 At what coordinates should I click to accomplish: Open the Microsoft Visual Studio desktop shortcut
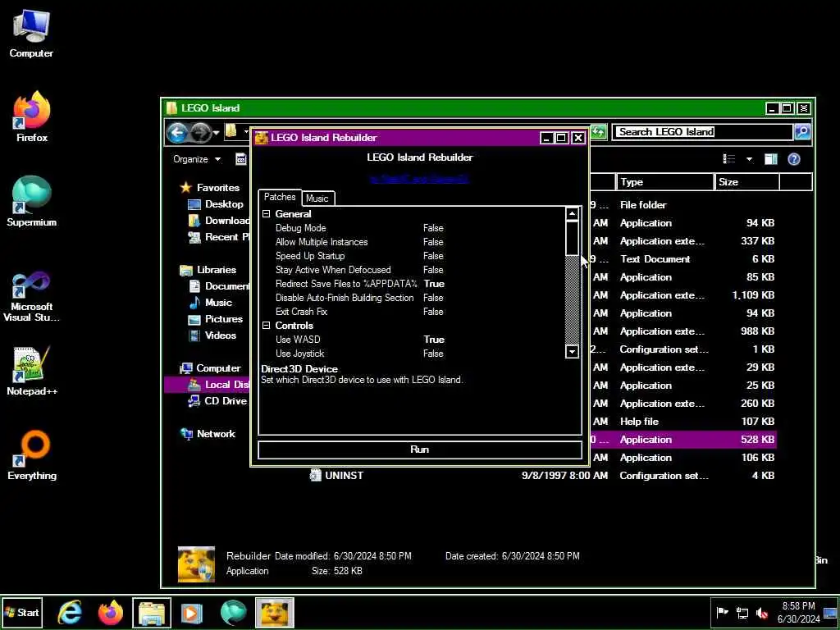click(32, 295)
